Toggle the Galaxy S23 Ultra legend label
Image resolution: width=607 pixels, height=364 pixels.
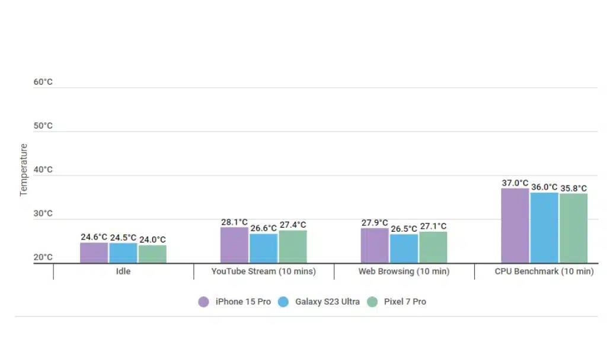pyautogui.click(x=327, y=302)
